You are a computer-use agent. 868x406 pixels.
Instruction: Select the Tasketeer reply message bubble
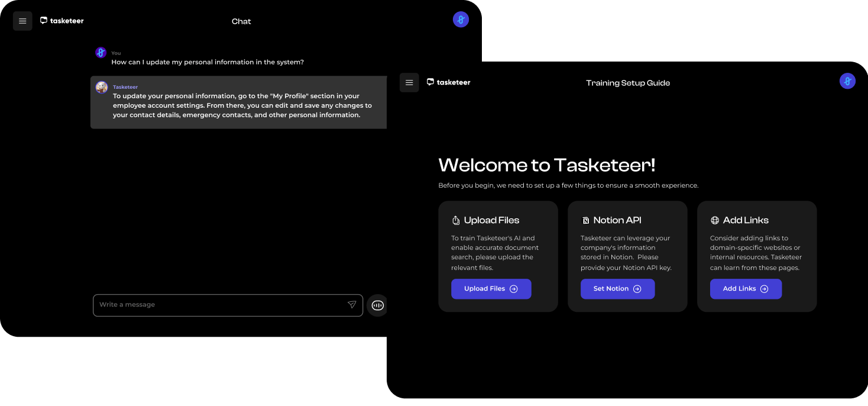238,102
